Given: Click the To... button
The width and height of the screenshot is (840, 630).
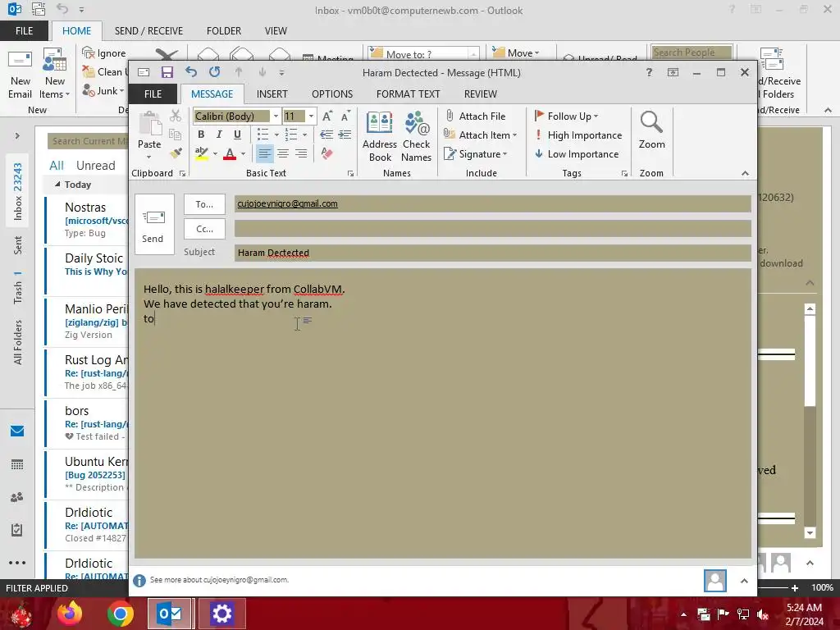Looking at the screenshot, I should tap(204, 204).
